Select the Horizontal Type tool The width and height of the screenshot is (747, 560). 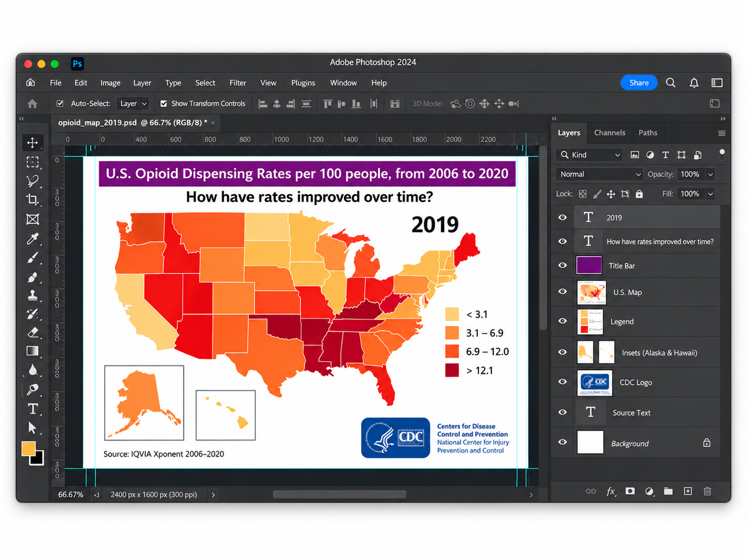(33, 409)
